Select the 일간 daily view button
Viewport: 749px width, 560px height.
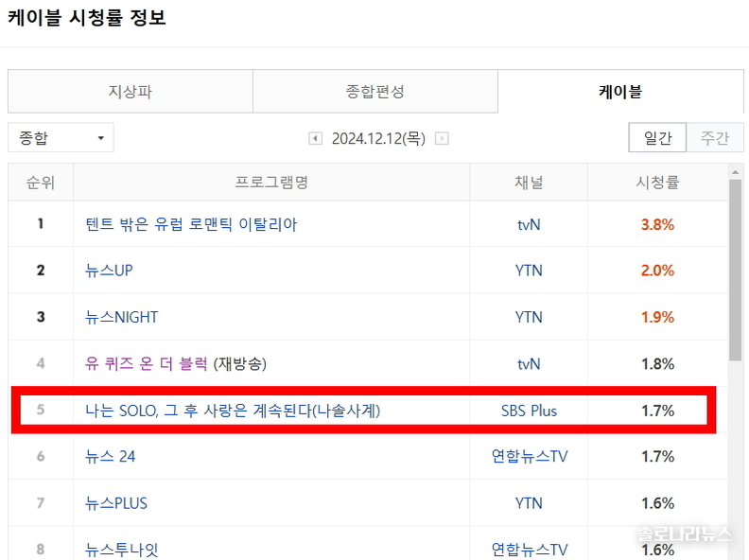658,137
